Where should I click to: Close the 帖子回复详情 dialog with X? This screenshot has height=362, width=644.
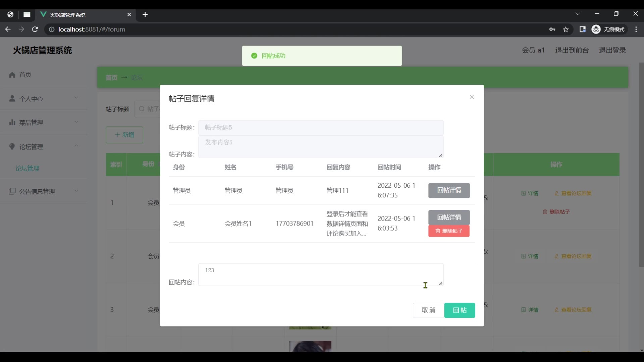pyautogui.click(x=472, y=97)
